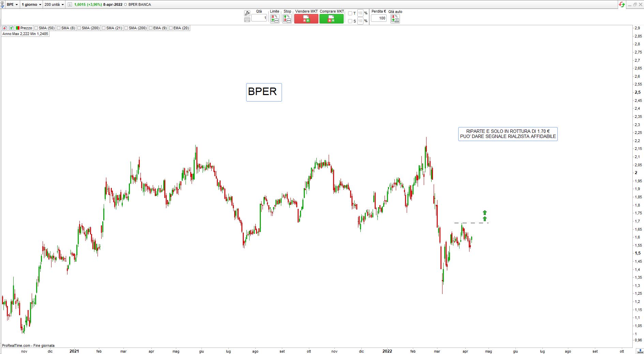Click the Limite order icon
Screen dimensions: 644x354
click(x=274, y=19)
